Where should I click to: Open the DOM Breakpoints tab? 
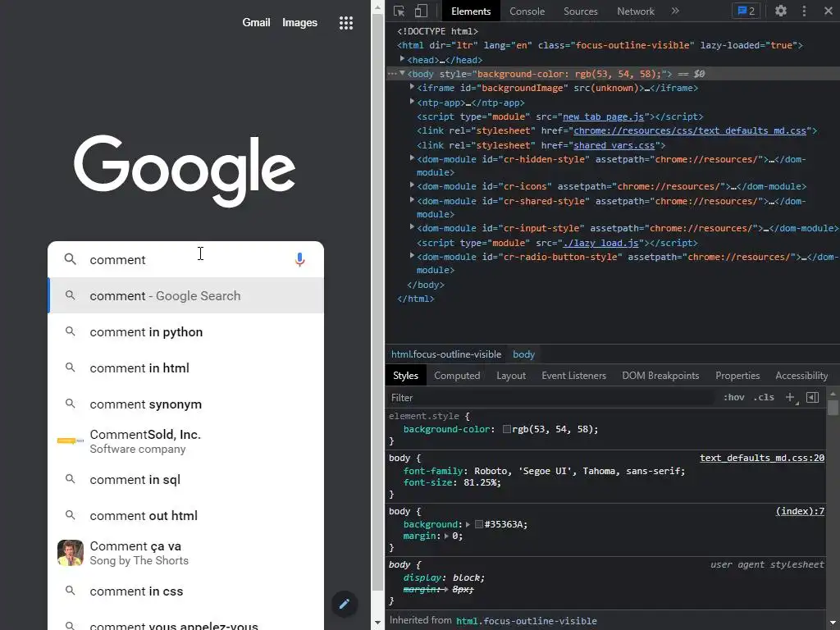click(x=660, y=376)
